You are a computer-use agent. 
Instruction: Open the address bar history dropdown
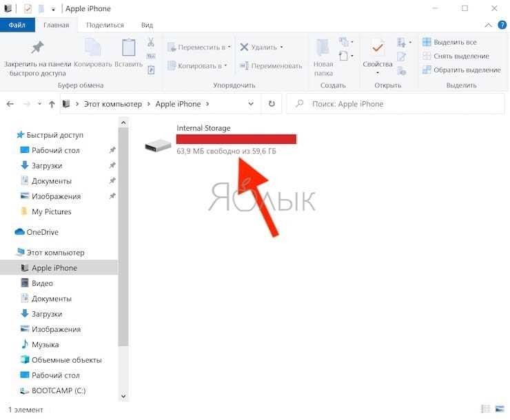(251, 104)
